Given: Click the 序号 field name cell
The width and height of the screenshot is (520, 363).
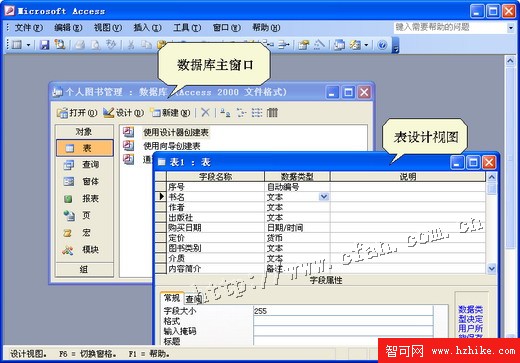Looking at the screenshot, I should 215,187.
